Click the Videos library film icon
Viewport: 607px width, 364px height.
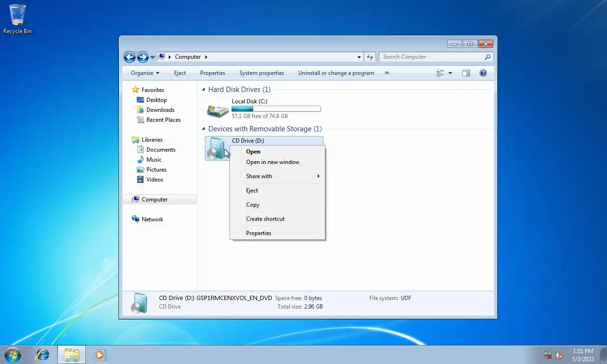pos(140,180)
